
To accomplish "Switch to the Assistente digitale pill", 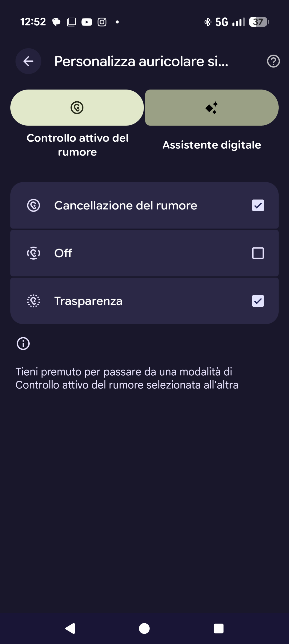I will tap(212, 108).
